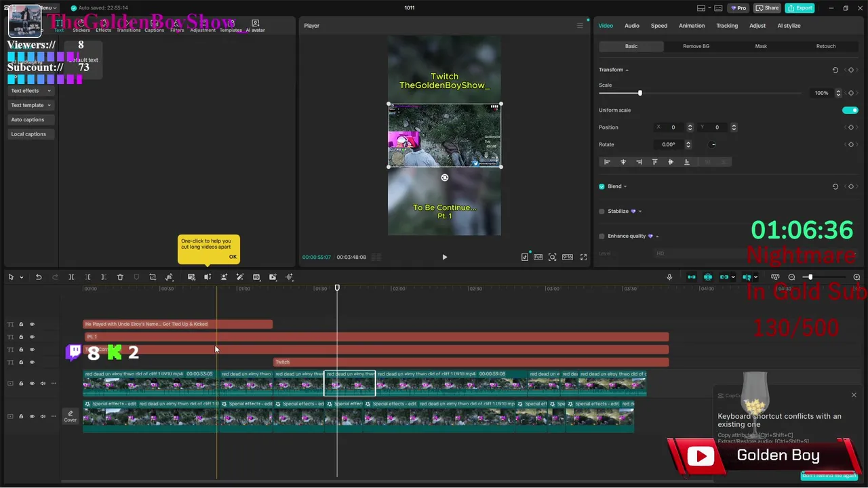
Task: Switch to the Speed inspector tab
Action: point(659,26)
